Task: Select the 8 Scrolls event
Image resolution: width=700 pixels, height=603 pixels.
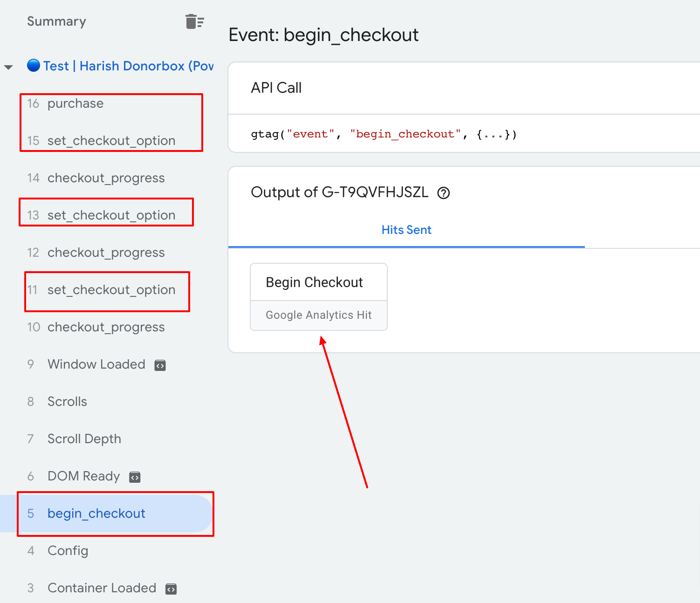Action: [67, 402]
